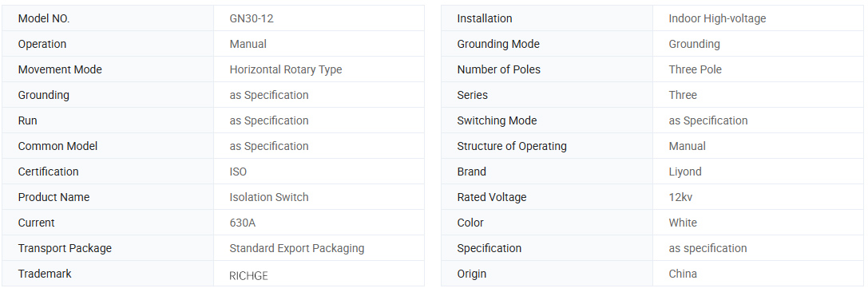The height and width of the screenshot is (292, 868).
Task: Select the Indoor High-voltage installation value
Action: click(x=717, y=18)
